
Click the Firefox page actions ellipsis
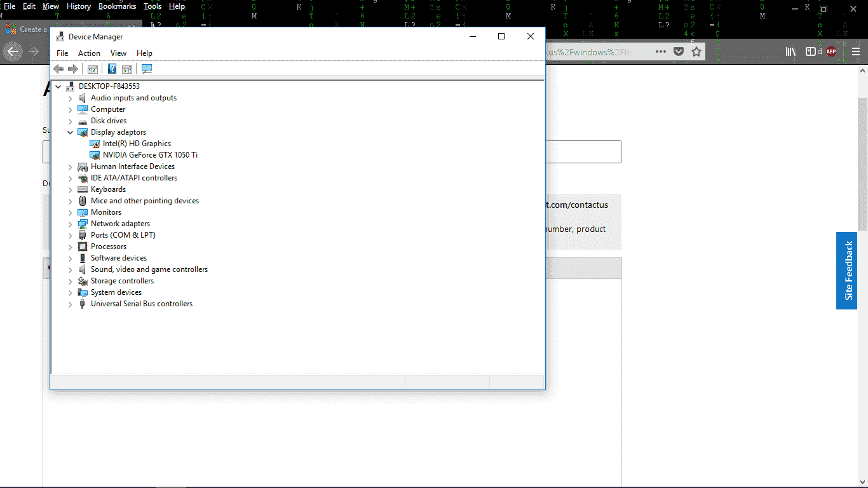click(661, 51)
